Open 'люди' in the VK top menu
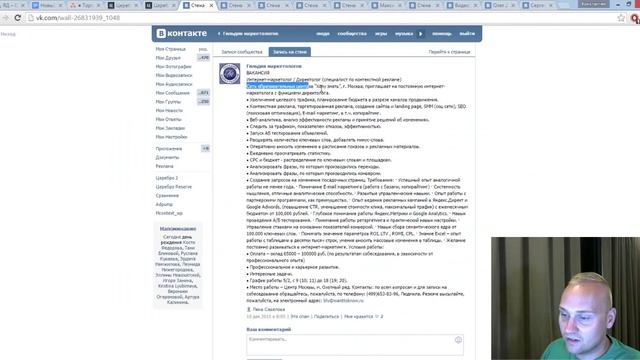 pyautogui.click(x=322, y=33)
